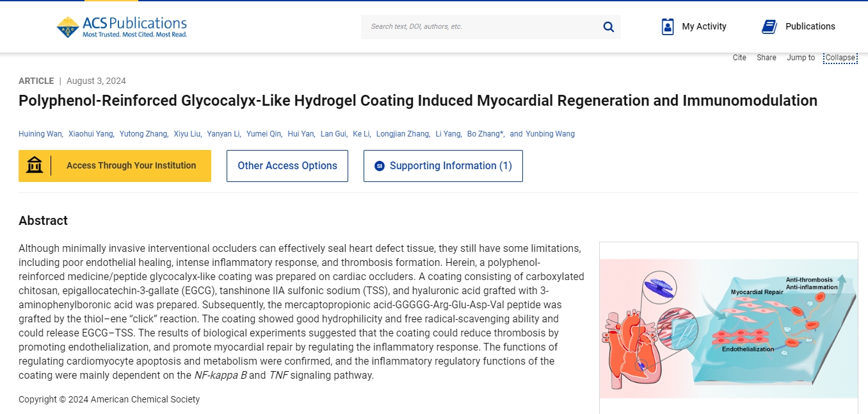Click Share in the article toolbar
Image resolution: width=868 pixels, height=414 pixels.
click(766, 58)
